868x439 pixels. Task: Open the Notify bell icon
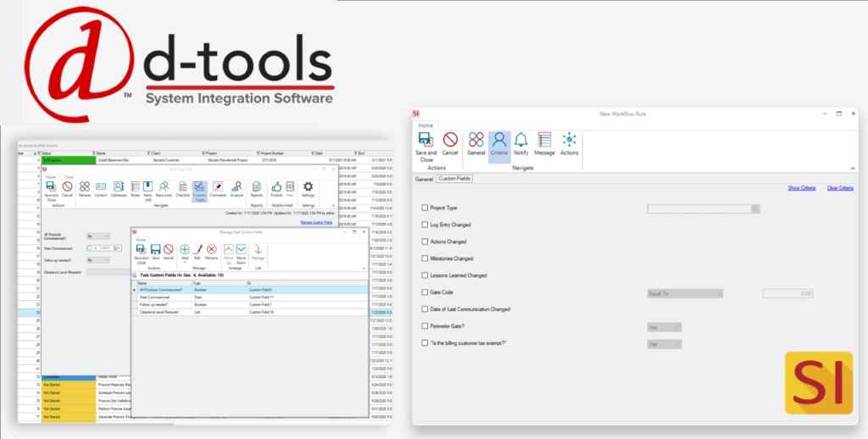[x=521, y=143]
